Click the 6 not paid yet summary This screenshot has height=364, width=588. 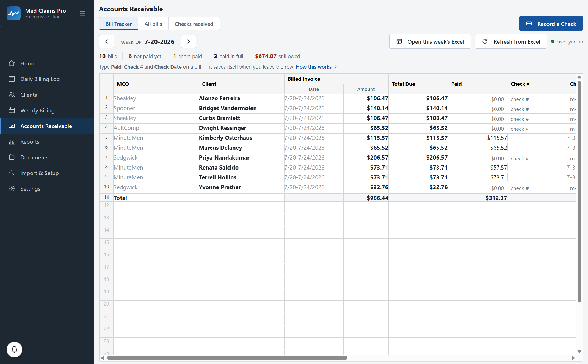145,56
